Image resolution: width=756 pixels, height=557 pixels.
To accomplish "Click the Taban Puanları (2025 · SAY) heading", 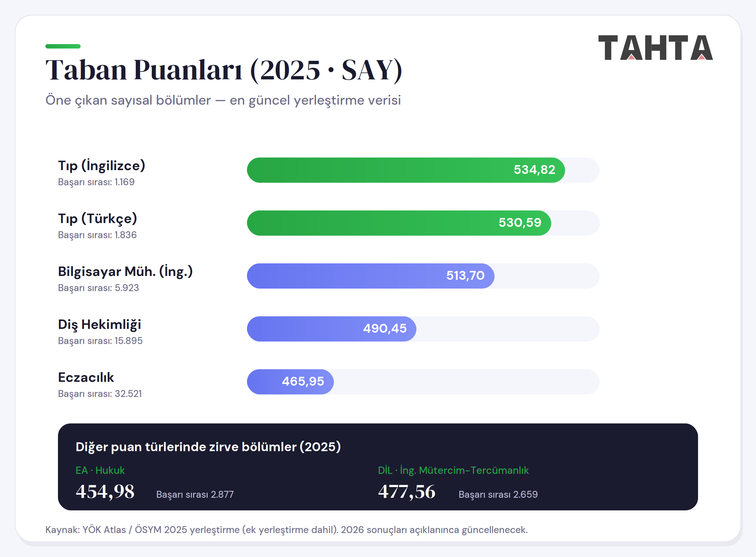I will [x=224, y=70].
